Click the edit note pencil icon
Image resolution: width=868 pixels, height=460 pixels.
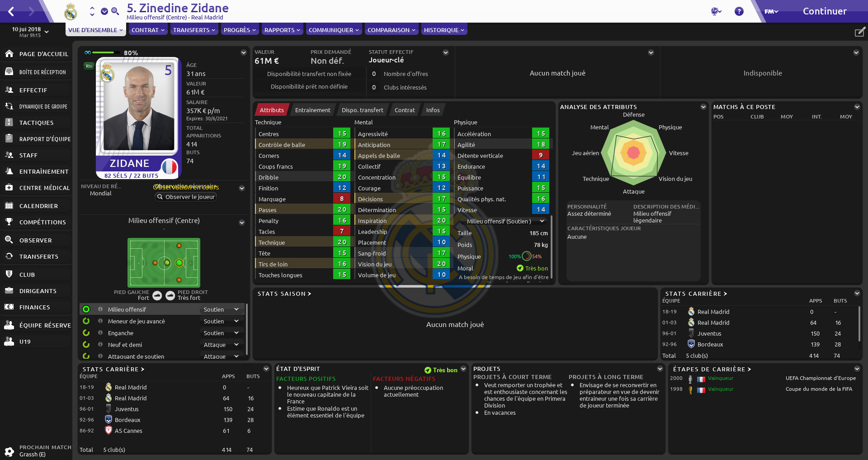pyautogui.click(x=860, y=32)
